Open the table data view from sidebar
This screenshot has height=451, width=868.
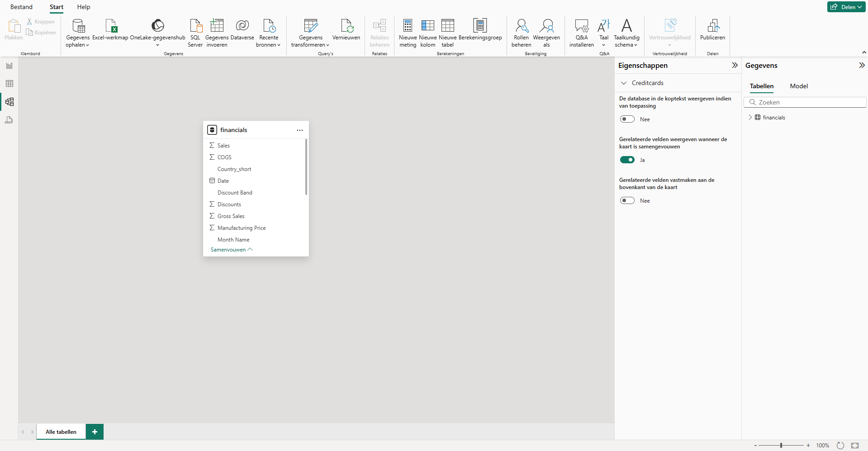[x=9, y=83]
